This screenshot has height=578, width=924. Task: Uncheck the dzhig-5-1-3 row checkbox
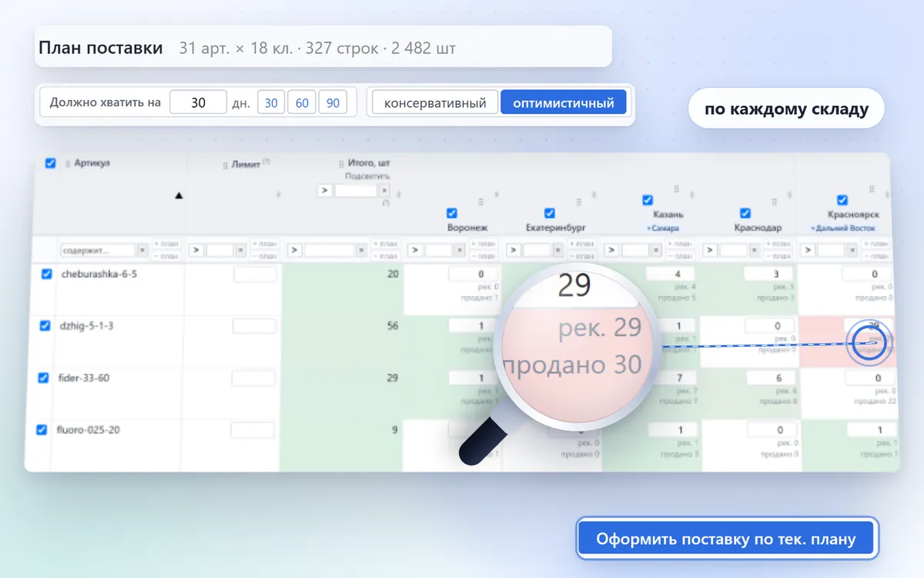click(45, 326)
